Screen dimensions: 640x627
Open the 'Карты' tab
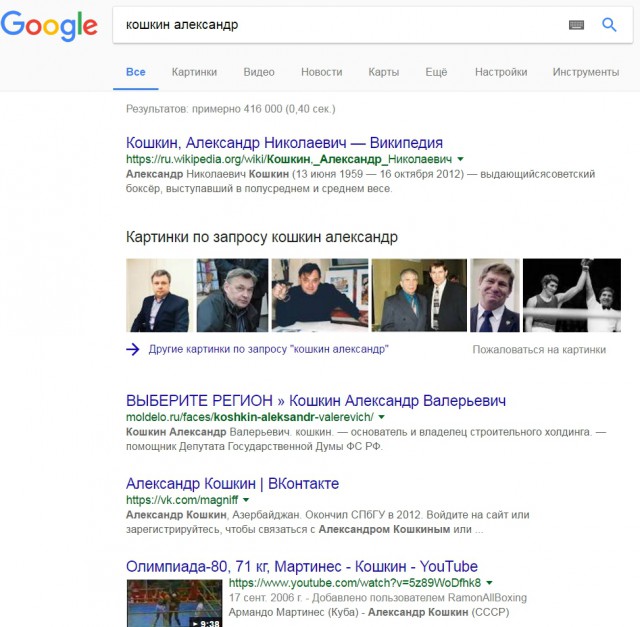click(384, 72)
